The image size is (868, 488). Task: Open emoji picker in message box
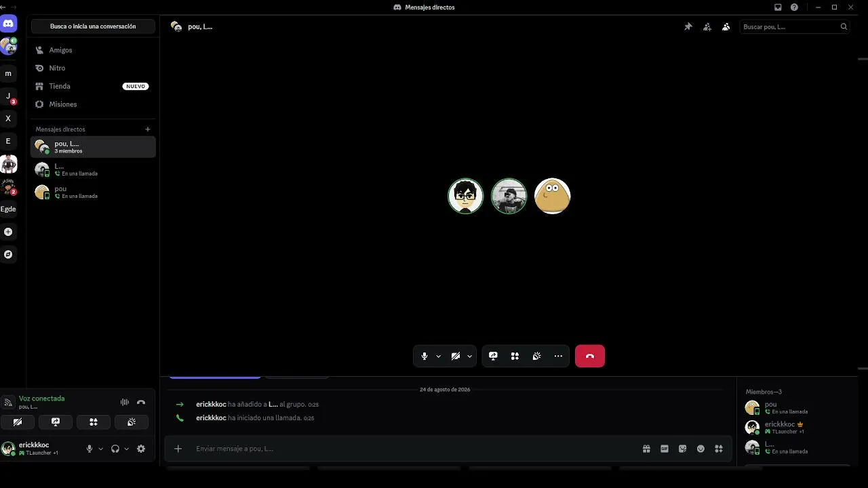click(701, 449)
